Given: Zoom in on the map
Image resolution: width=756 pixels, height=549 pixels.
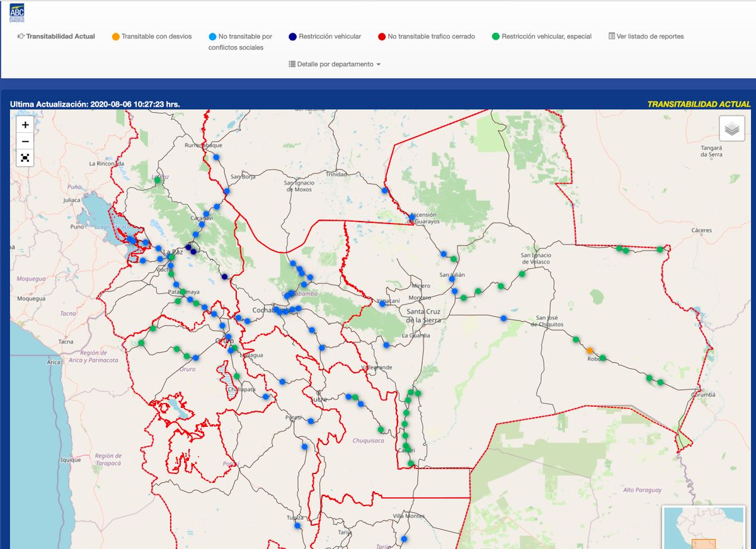Looking at the screenshot, I should pyautogui.click(x=25, y=125).
